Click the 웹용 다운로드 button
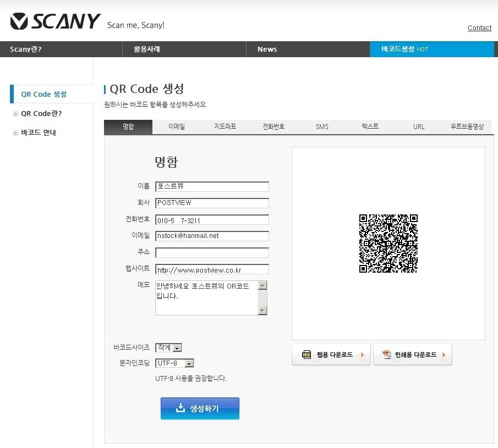 [331, 355]
